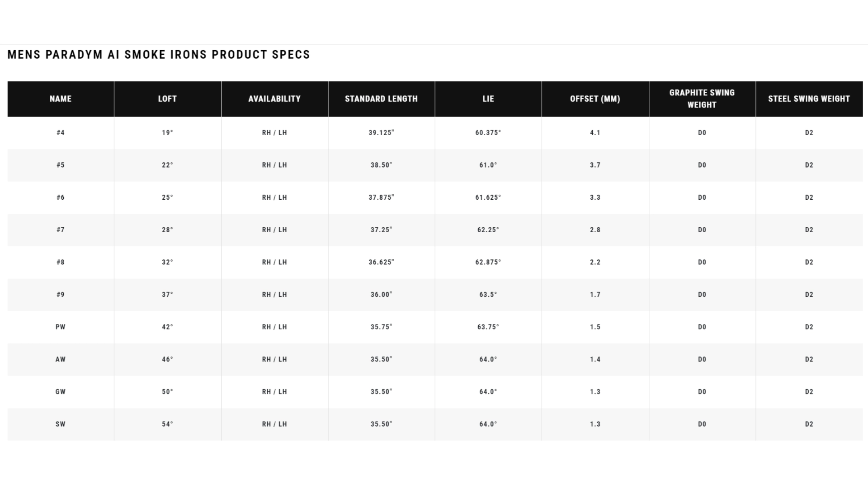This screenshot has height=488, width=868.
Task: Click the page title Mens Paradym Ai Smoke Irons
Action: (x=159, y=55)
